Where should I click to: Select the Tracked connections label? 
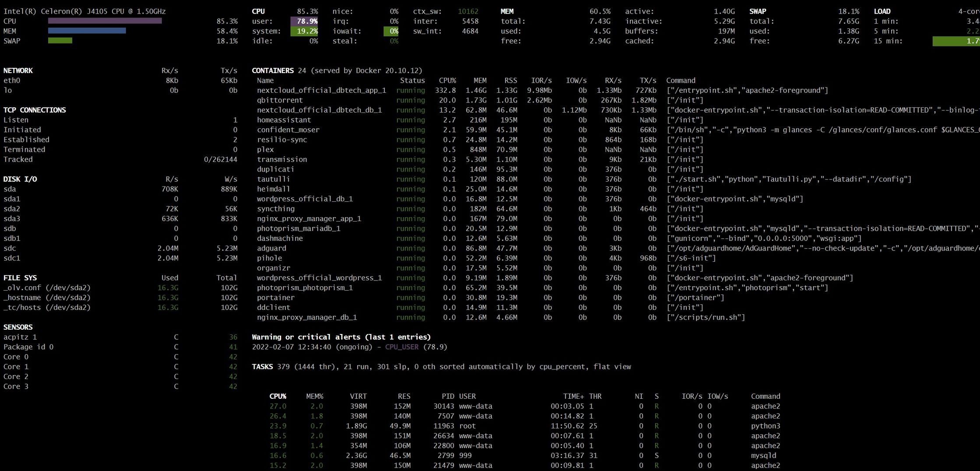click(18, 159)
